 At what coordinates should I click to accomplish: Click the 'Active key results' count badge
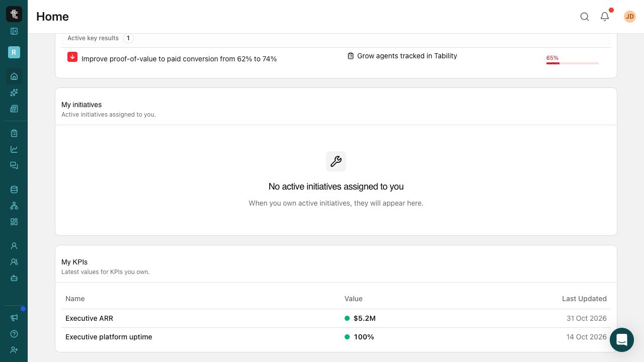coord(128,38)
